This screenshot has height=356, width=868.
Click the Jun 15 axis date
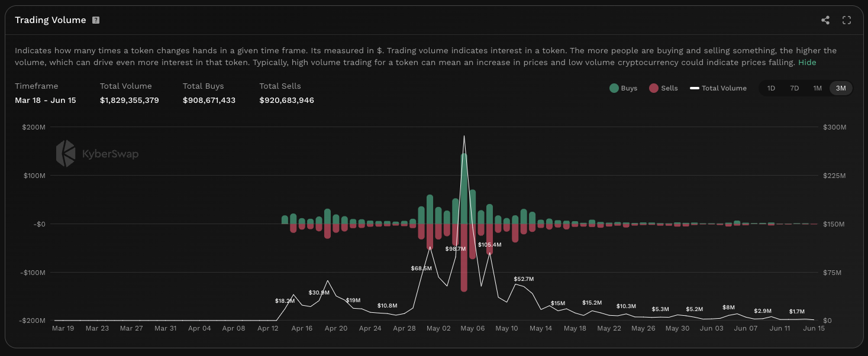tap(814, 328)
